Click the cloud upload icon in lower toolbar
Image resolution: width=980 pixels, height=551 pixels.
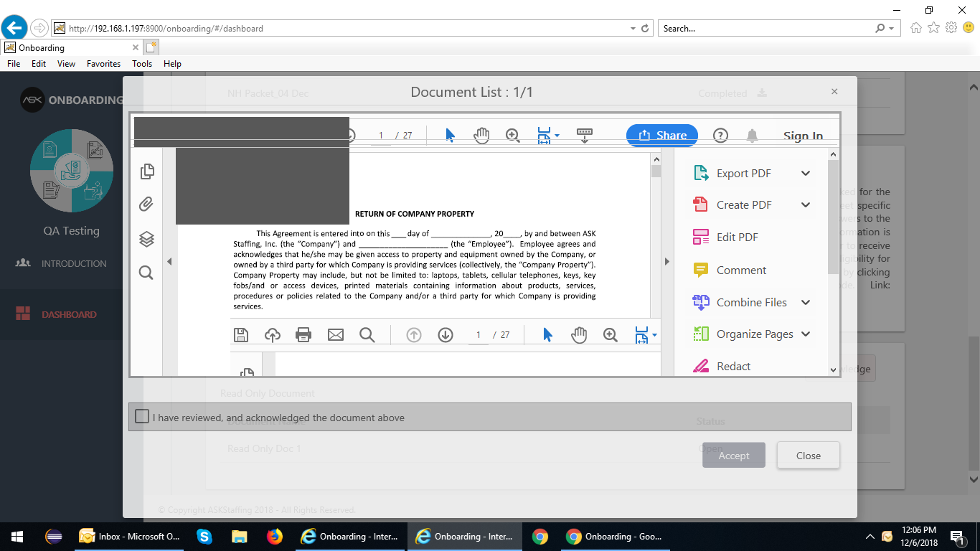[x=273, y=335]
